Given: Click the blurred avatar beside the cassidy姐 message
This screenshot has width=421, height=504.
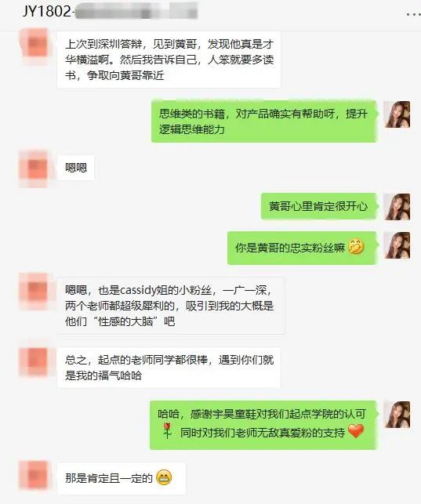Looking at the screenshot, I should click(34, 292).
